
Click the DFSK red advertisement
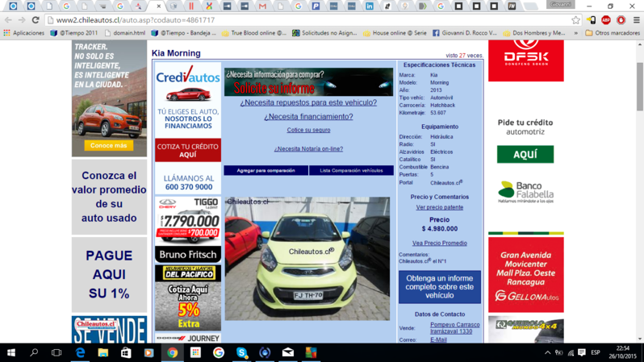[525, 60]
